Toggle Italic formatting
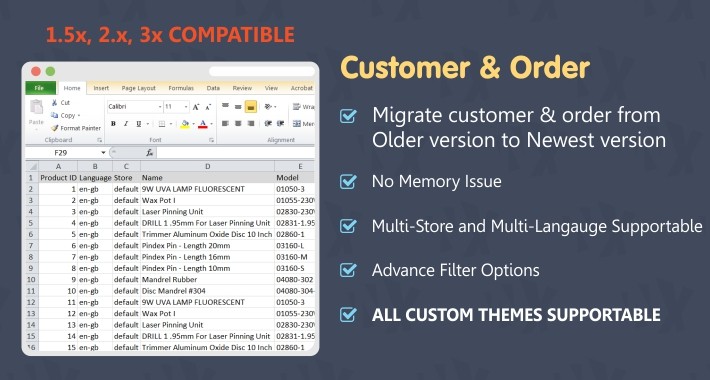Screen dimensions: 710x380 tap(126, 124)
